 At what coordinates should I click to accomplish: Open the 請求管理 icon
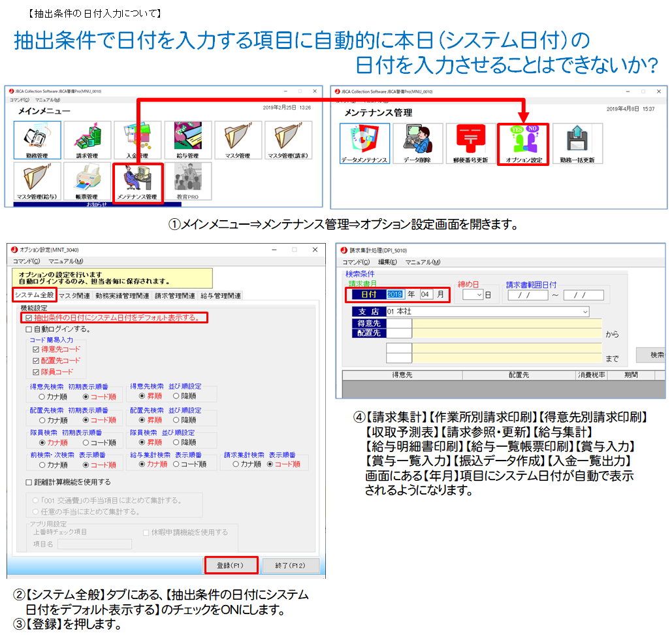click(88, 139)
